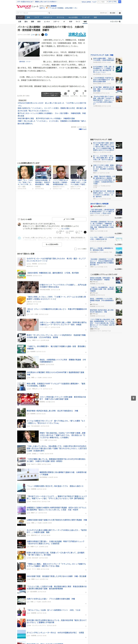Click the first commenter's avatar
Image resolution: width=138 pixels, height=644 pixels.
pos(19,224)
